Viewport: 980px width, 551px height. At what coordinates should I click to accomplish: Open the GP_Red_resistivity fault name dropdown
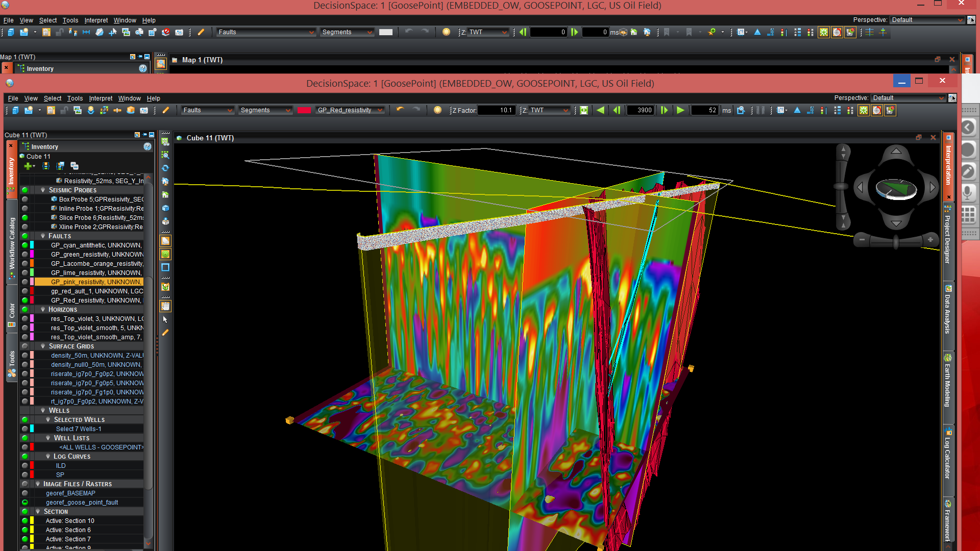click(350, 110)
